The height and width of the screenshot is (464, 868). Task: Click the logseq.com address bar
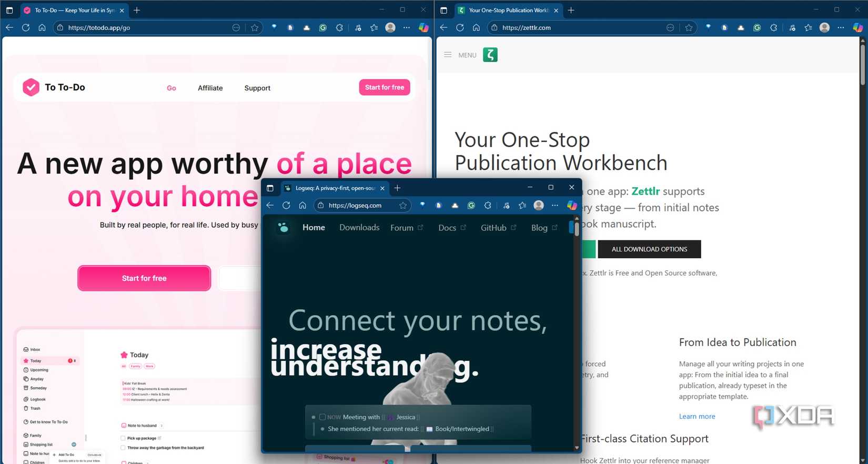363,205
